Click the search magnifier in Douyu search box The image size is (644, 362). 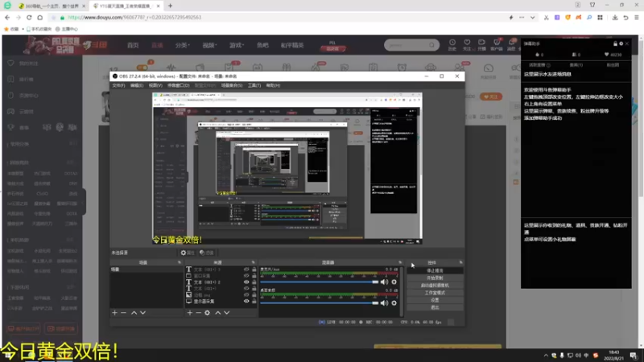pos(431,45)
